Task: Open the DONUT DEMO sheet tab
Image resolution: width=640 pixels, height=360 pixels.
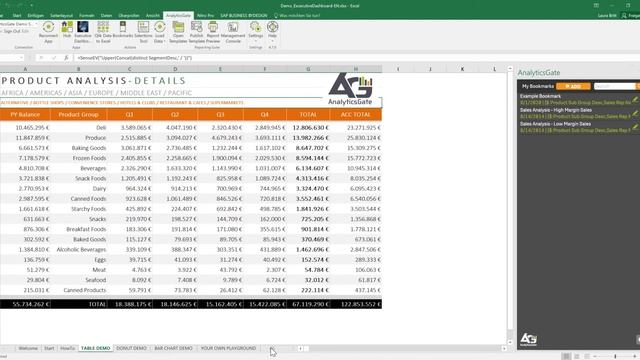Action: [x=131, y=348]
